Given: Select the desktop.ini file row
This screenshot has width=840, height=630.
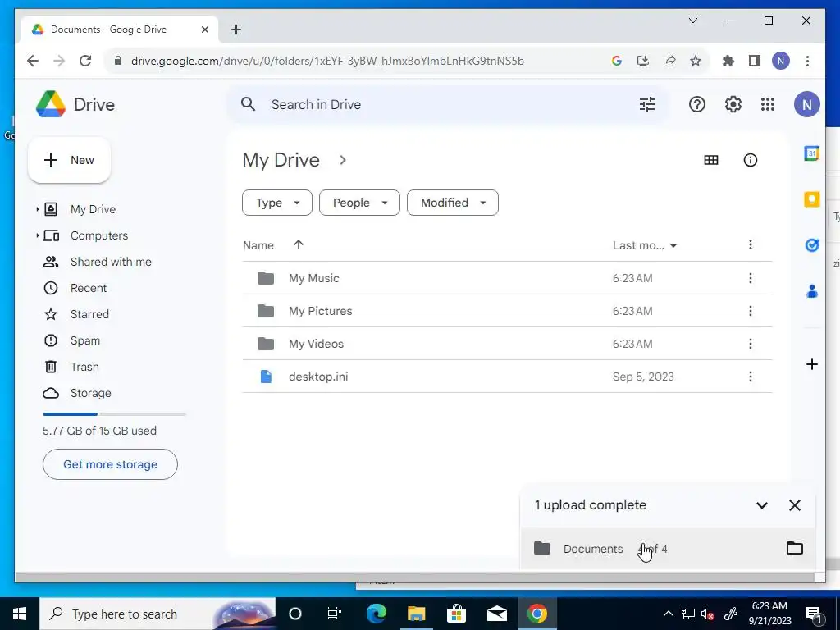Looking at the screenshot, I should pos(507,377).
